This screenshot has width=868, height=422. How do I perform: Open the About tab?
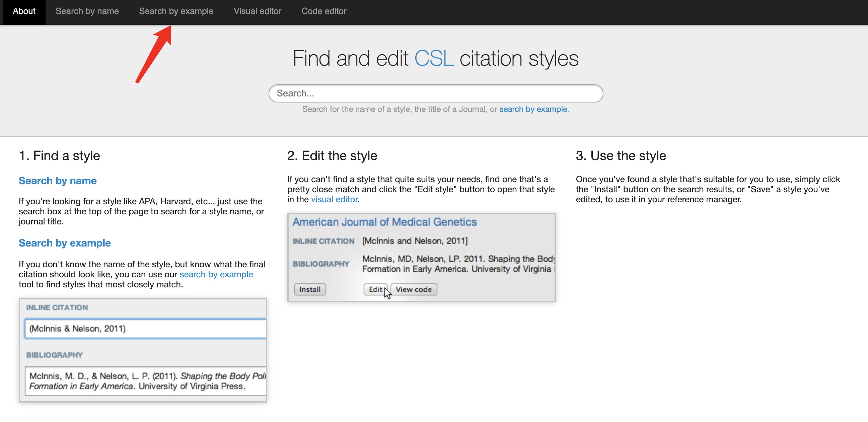pyautogui.click(x=23, y=11)
